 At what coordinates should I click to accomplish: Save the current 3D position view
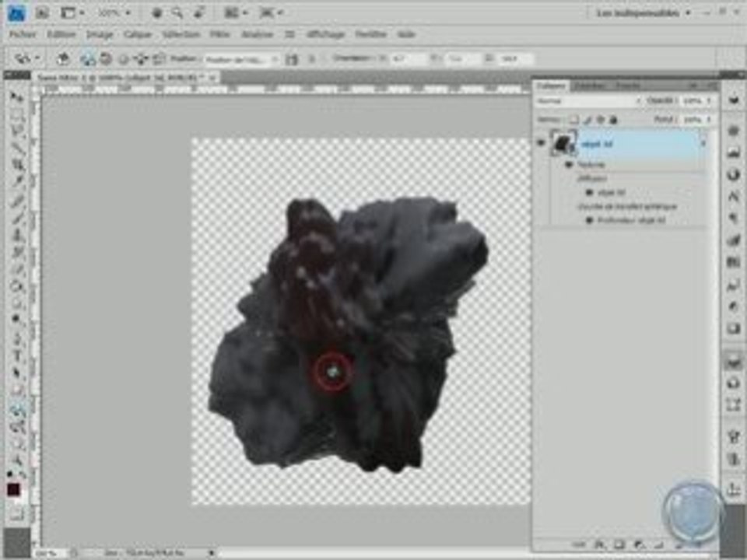(292, 60)
